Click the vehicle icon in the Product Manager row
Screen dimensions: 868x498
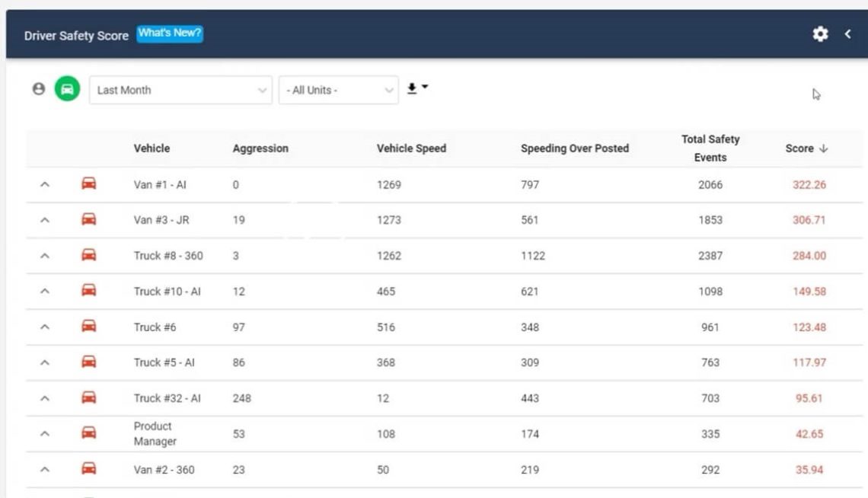click(x=88, y=433)
